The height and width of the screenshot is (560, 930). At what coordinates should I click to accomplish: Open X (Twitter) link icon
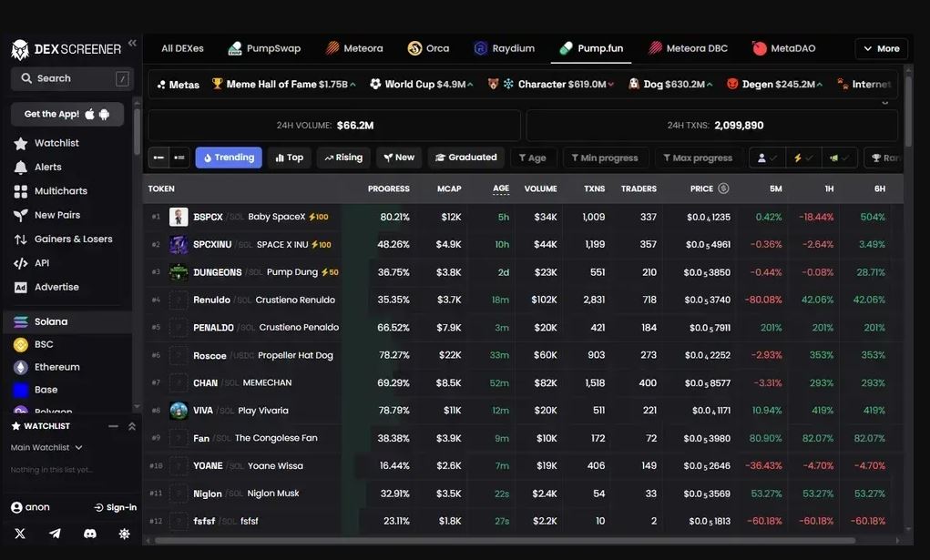click(20, 534)
